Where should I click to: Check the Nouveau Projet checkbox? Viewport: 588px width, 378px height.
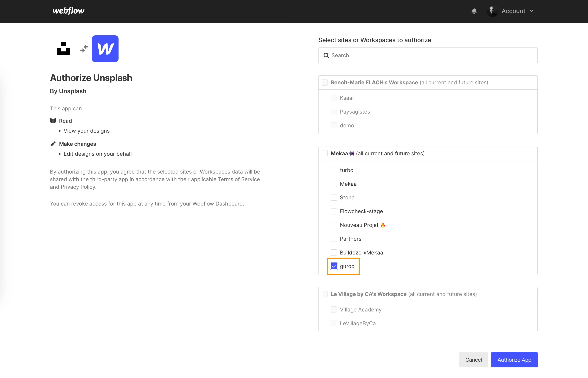pos(334,225)
